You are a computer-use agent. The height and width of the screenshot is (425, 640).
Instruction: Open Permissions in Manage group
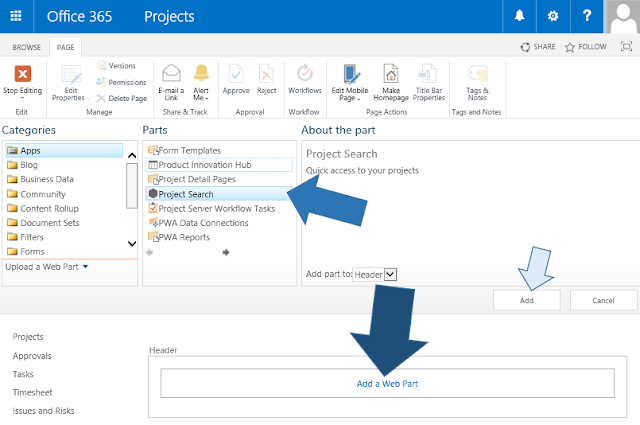click(121, 82)
